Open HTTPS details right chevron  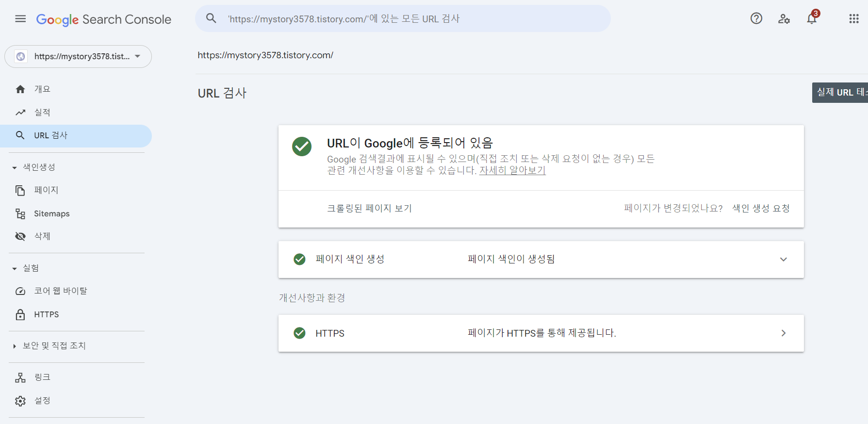[784, 333]
